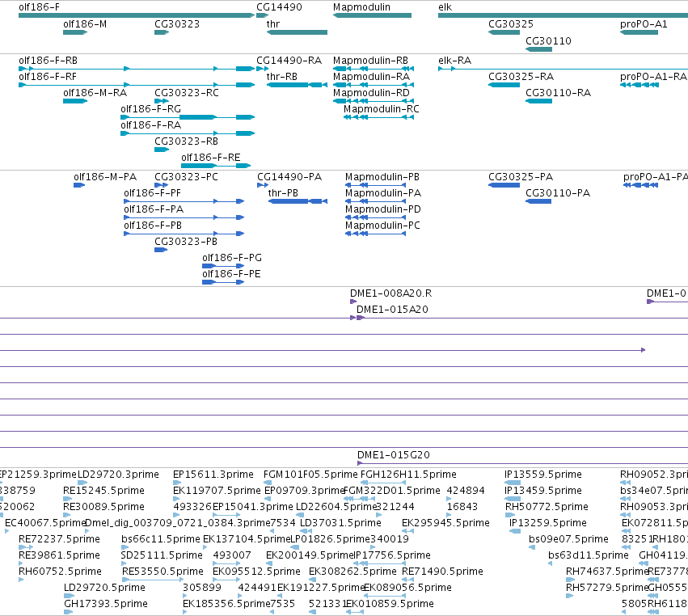The image size is (688, 616).
Task: Click the "olf186-F" gene label
Action: pos(39,7)
